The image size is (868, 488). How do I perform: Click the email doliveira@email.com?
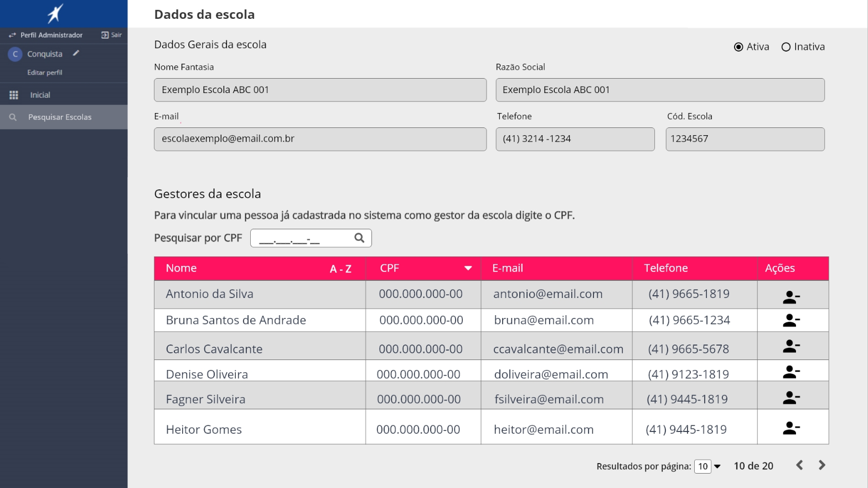click(551, 374)
